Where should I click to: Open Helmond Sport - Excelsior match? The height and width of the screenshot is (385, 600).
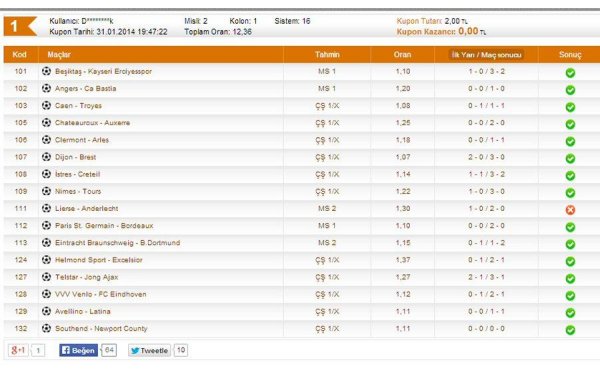(99, 260)
